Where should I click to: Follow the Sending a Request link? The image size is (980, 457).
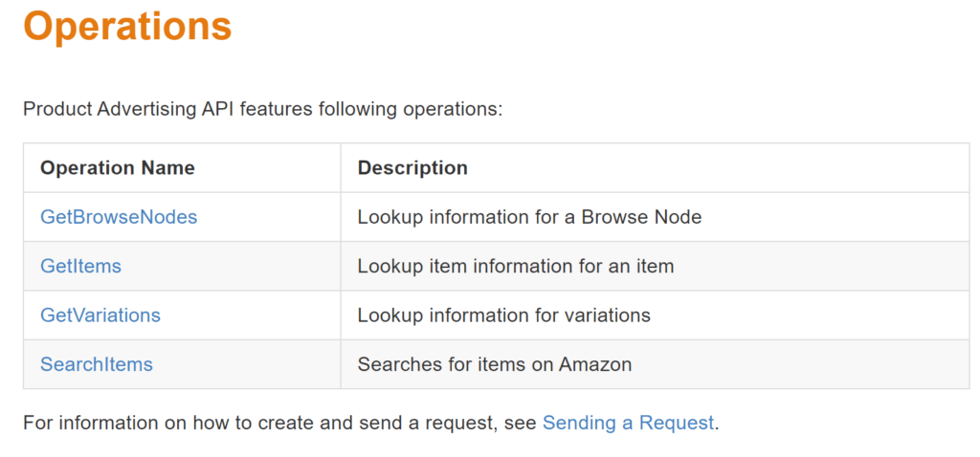(628, 423)
